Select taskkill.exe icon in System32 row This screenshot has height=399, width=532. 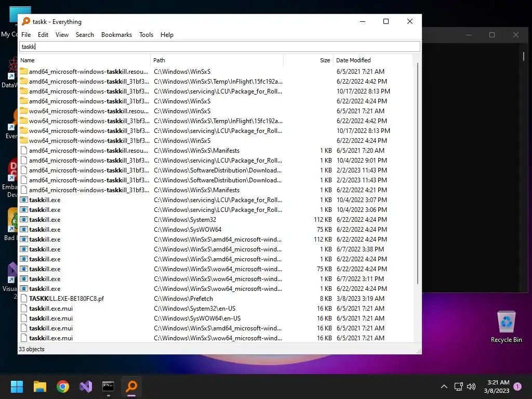click(24, 220)
